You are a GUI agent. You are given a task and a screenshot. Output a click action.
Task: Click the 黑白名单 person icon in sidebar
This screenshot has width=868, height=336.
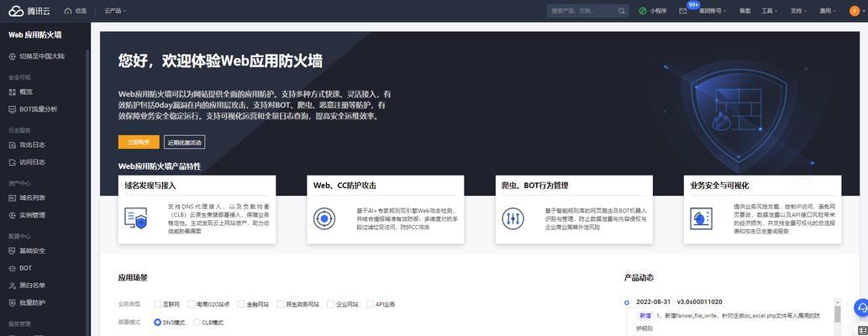pos(12,286)
